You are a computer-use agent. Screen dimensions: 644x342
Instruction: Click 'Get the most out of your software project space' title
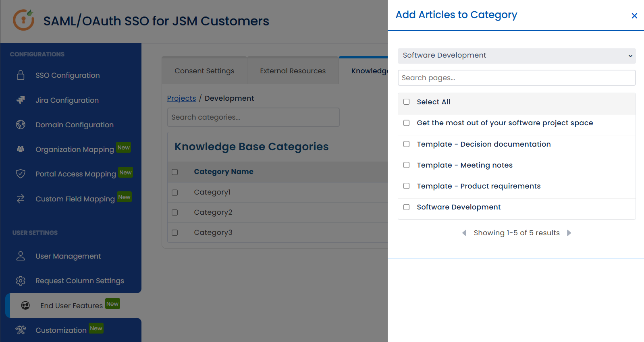click(505, 123)
